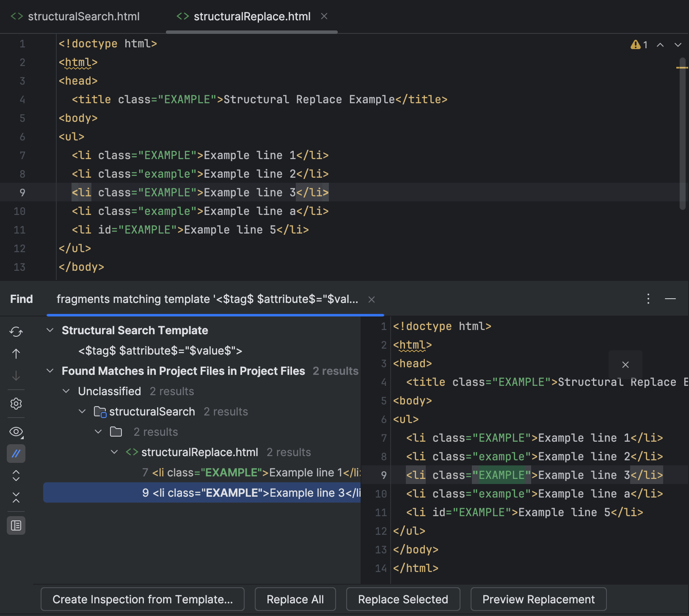Open the Find panel options kebab menu
Image resolution: width=689 pixels, height=616 pixels.
pos(648,299)
